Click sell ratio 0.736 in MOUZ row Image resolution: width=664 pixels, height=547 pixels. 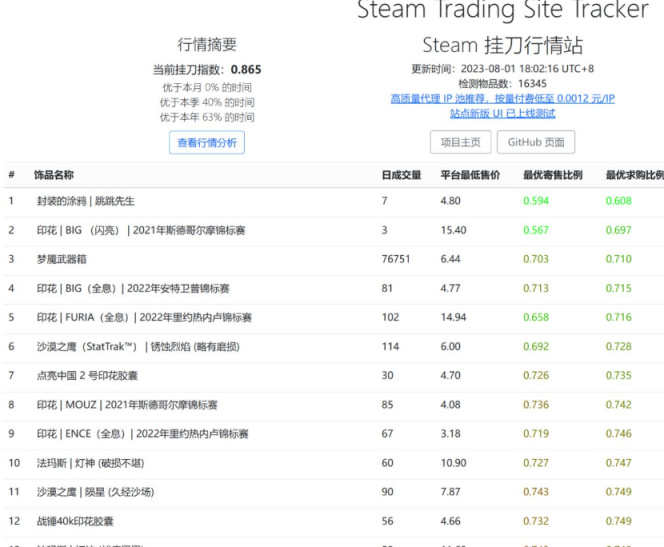click(536, 405)
